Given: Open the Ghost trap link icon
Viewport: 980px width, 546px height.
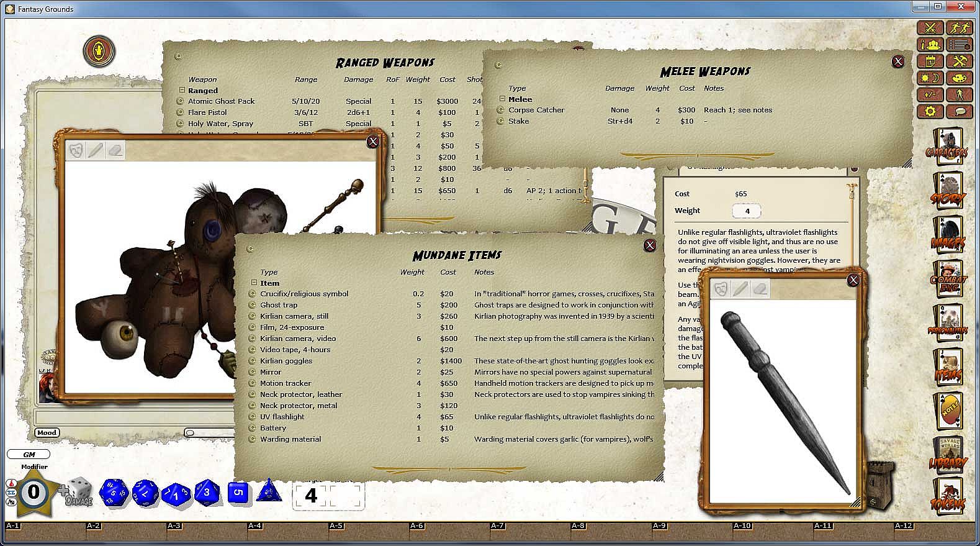Looking at the screenshot, I should pyautogui.click(x=252, y=305).
